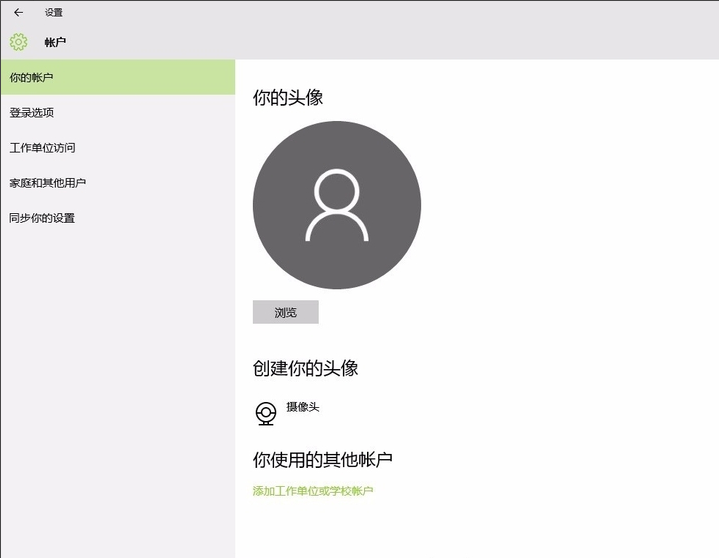719x558 pixels.
Task: Click the green settings gear icon
Action: pyautogui.click(x=18, y=42)
